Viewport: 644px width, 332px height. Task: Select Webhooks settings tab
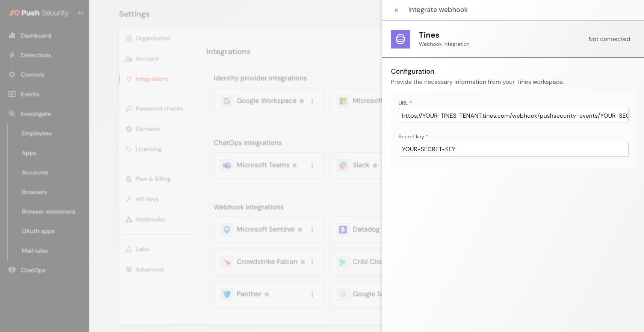coord(150,220)
